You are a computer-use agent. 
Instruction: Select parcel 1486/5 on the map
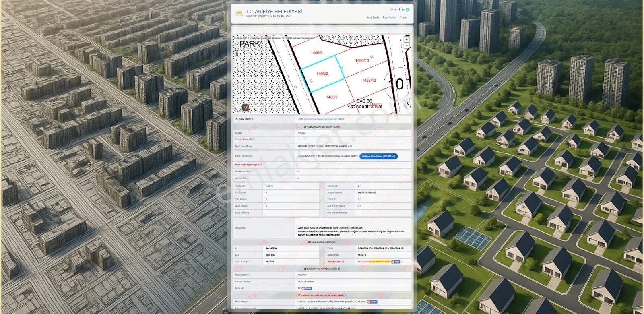[317, 52]
